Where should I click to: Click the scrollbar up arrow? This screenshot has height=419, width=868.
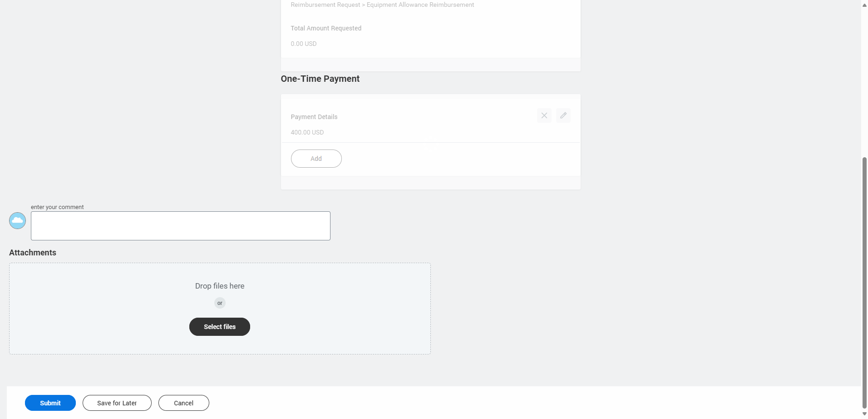(864, 5)
